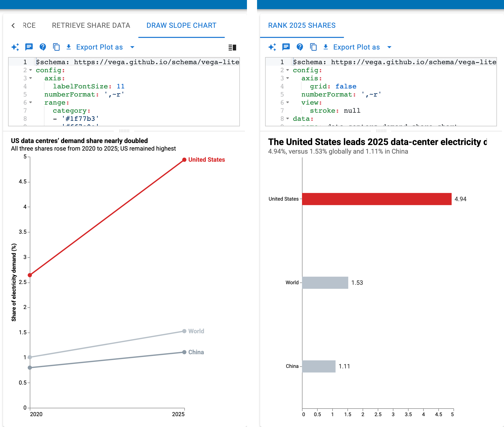Click the help question icon in left panel
This screenshot has height=427, width=504.
tap(43, 47)
